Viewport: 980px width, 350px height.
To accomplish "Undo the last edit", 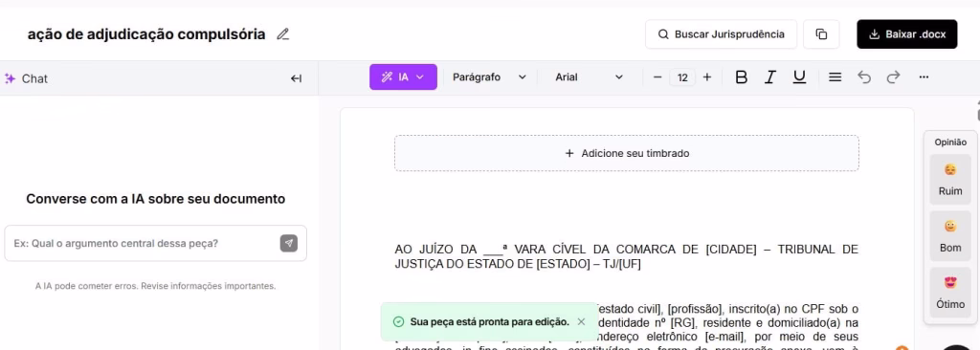I will (864, 77).
